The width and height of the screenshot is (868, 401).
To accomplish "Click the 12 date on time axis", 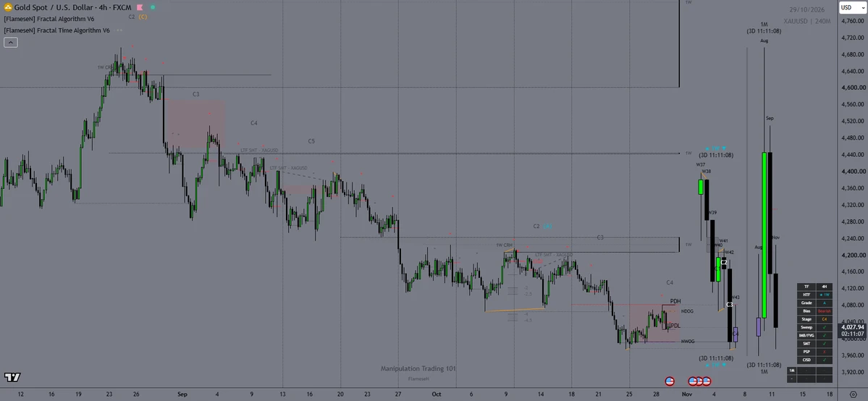I will [20, 394].
